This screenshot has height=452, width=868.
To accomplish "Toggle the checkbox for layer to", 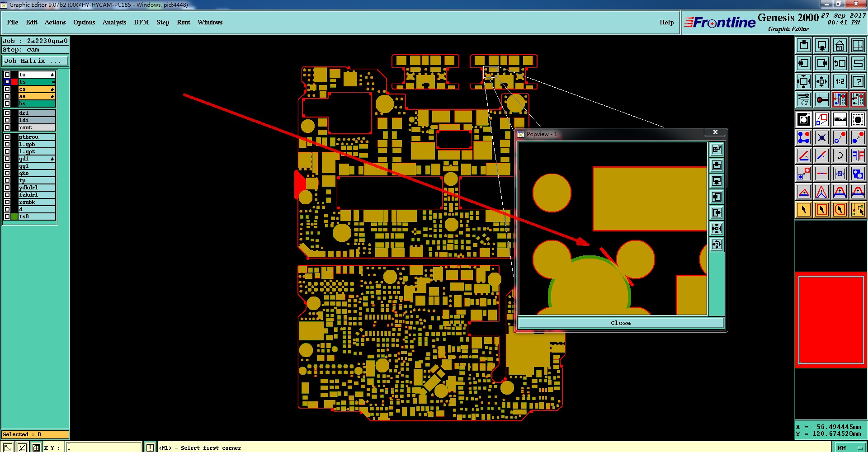I will point(7,75).
